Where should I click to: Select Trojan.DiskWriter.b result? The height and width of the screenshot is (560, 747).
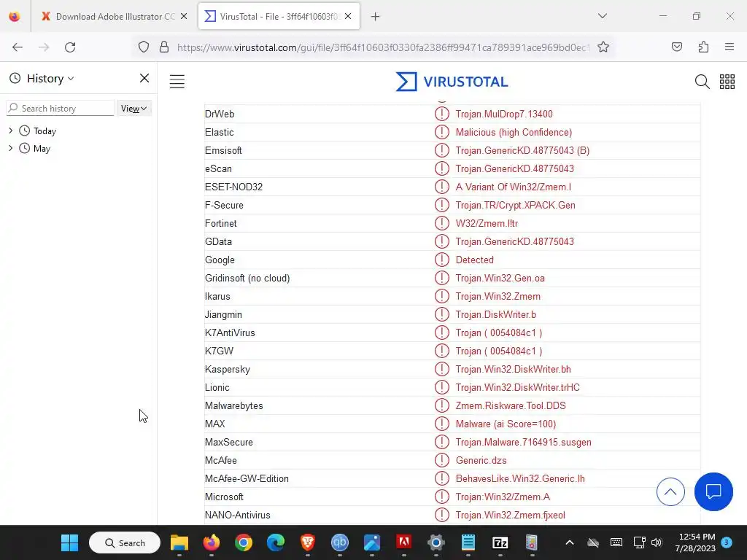pyautogui.click(x=496, y=315)
